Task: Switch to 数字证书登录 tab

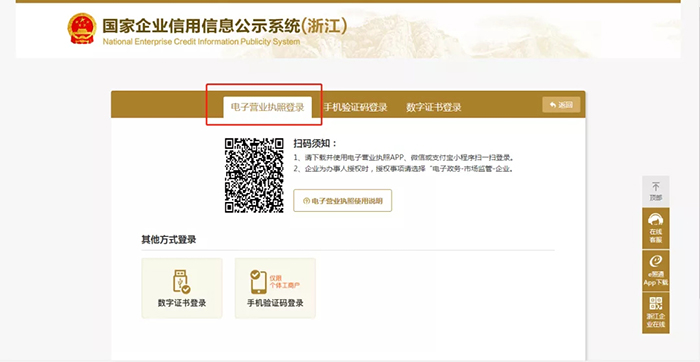Action: [433, 108]
